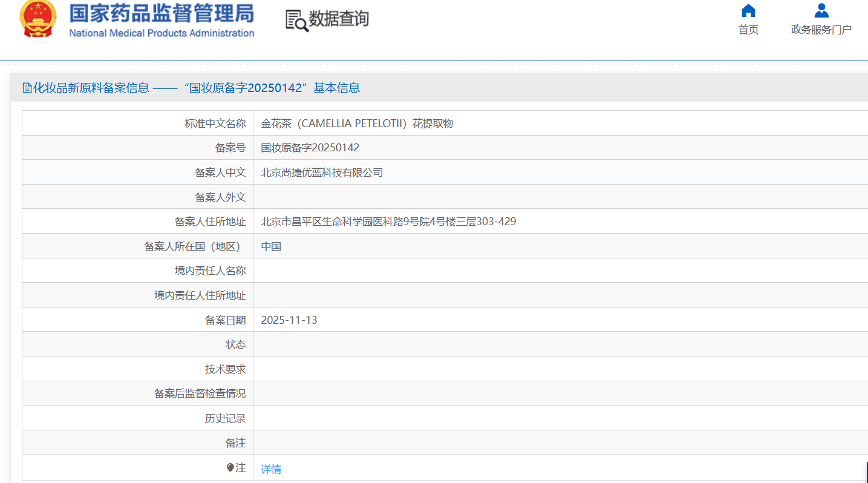
Task: Click the data query magnifier icon
Action: (296, 21)
